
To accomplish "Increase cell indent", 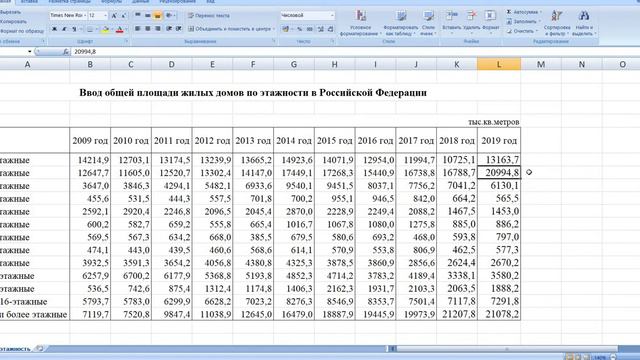I will click(178, 29).
